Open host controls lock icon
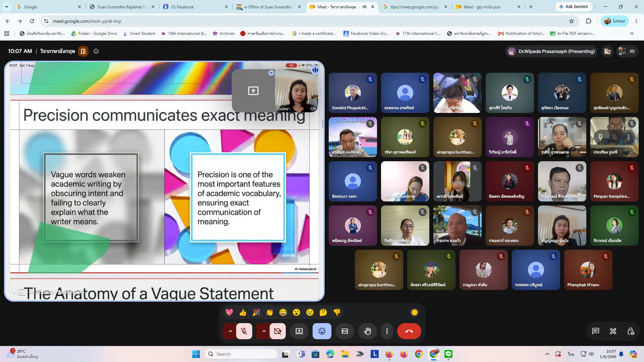This screenshot has width=644, height=362. pos(631,331)
